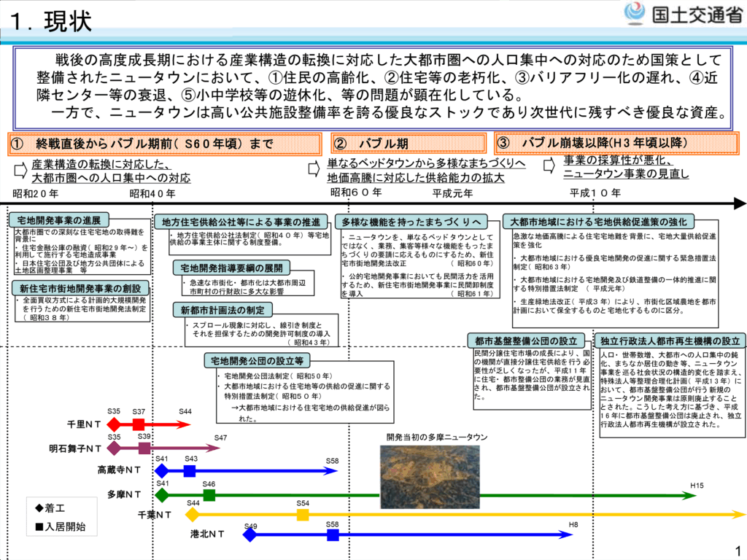Screen dimensions: 747x560
Task: Click the blue square on 港北NT line
Action: click(333, 535)
